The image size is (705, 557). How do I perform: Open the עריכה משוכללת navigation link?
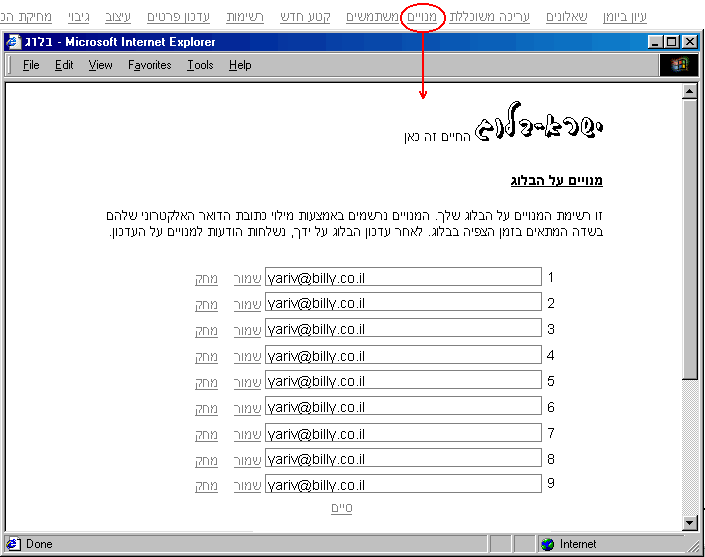point(490,17)
